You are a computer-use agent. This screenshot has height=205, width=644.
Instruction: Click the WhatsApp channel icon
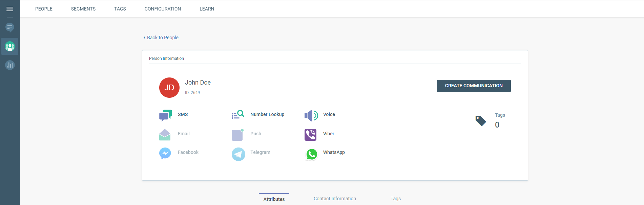pos(311,154)
